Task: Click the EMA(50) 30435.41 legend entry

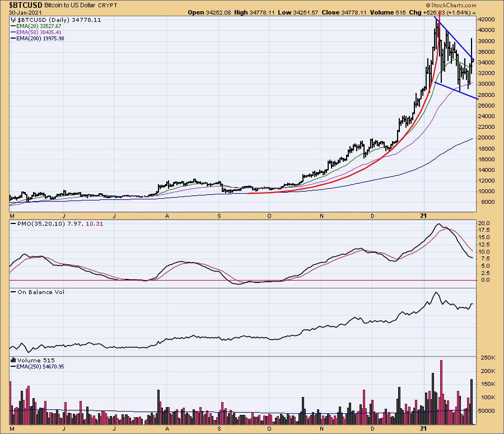Action: 39,32
